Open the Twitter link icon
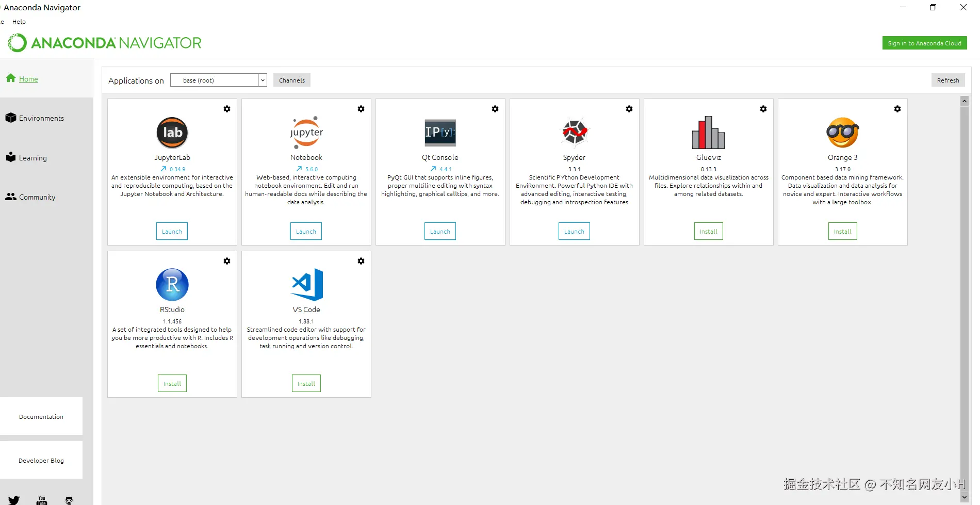Screen dimensions: 980x505 coord(14,500)
